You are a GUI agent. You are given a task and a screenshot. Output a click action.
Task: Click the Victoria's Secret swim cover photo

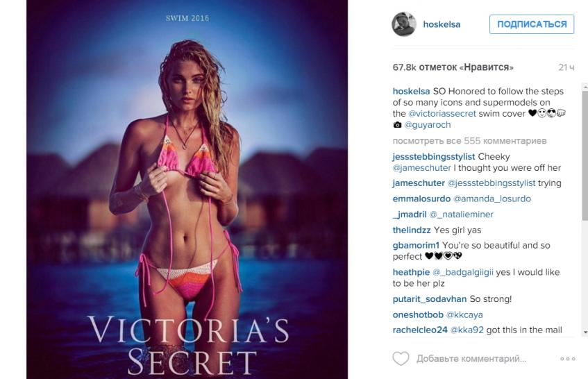(187, 189)
